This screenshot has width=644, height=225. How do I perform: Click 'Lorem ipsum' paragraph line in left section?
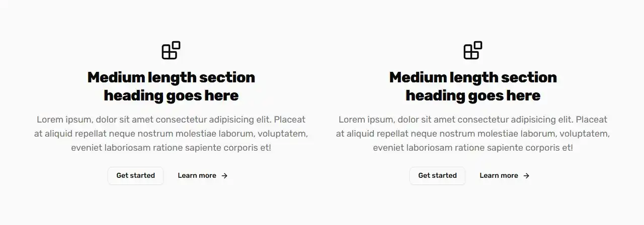(x=171, y=120)
